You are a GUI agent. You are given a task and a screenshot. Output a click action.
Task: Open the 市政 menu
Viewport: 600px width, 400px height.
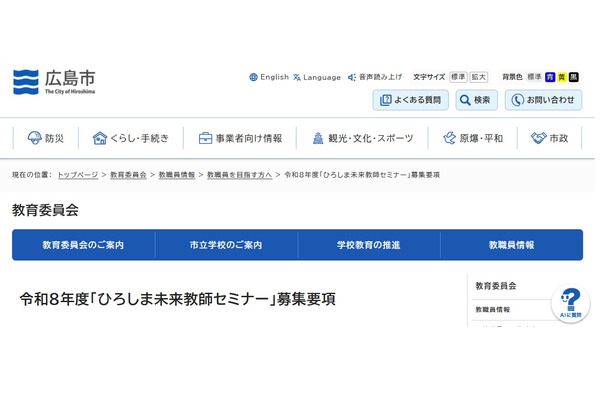click(549, 138)
